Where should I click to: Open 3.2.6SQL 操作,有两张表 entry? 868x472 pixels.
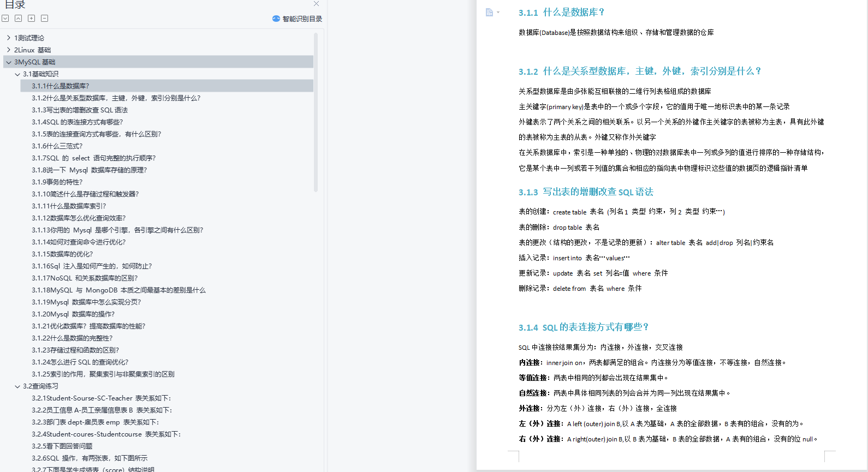pos(90,458)
